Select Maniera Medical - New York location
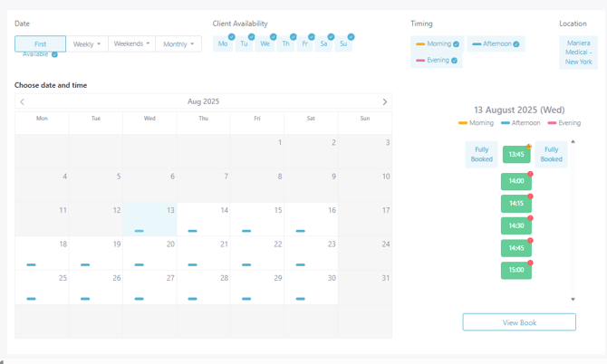Image resolution: width=607 pixels, height=364 pixels. 578,53
